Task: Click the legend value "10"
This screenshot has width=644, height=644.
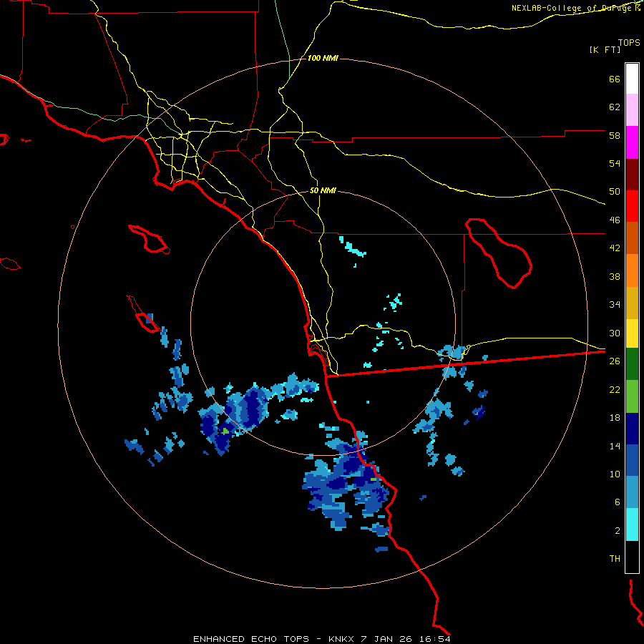Action: (x=615, y=474)
